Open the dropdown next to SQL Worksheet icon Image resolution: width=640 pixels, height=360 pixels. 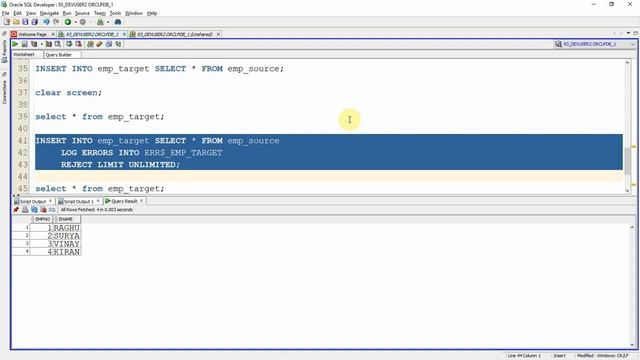(108, 22)
